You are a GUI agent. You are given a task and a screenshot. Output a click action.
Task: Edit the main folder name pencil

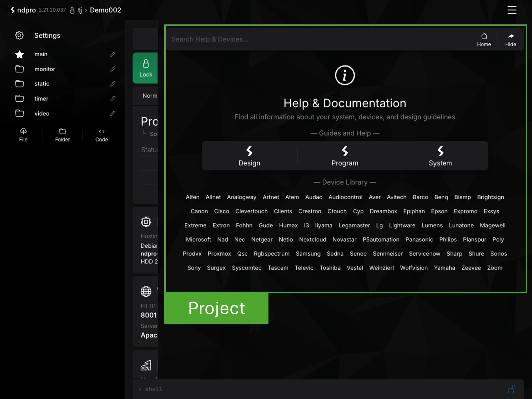tap(113, 54)
